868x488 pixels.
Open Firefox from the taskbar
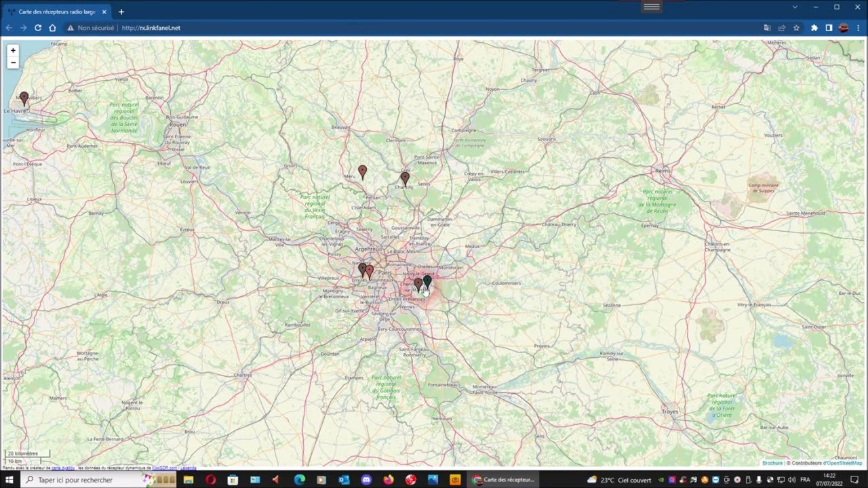click(388, 480)
